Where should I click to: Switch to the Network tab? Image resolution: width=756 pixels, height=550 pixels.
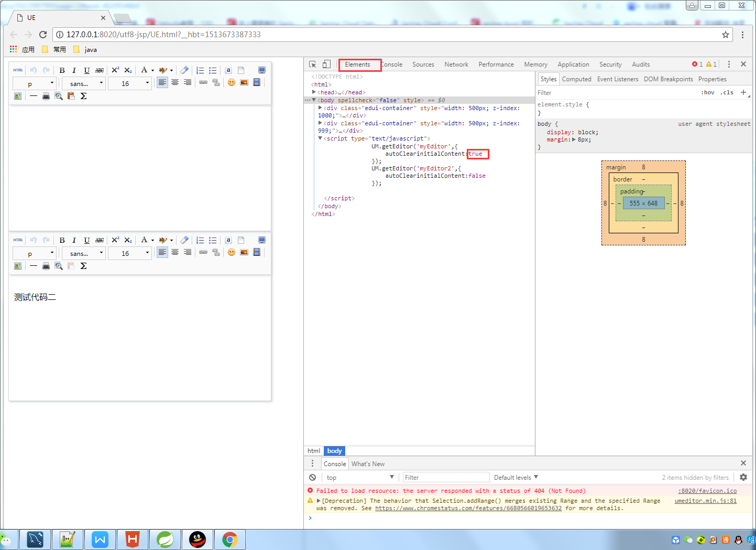point(456,64)
